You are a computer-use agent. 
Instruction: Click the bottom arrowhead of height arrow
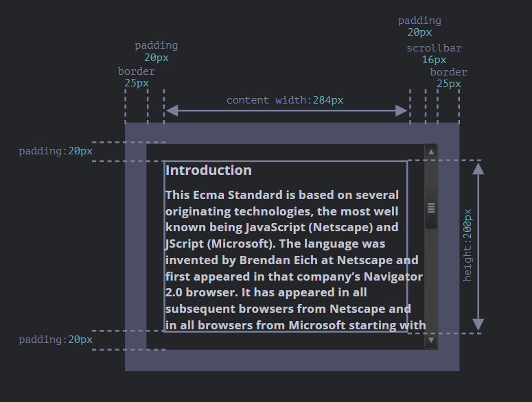(x=478, y=324)
